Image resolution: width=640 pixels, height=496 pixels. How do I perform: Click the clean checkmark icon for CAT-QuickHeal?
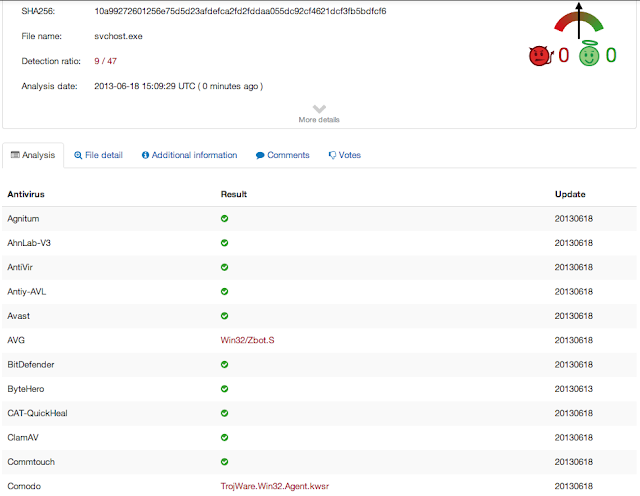pos(224,413)
